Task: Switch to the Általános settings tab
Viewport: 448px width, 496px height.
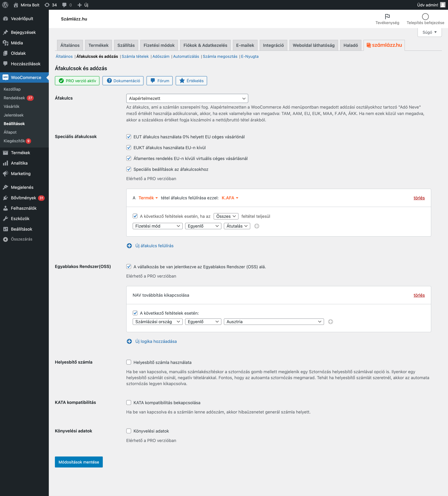Action: [x=70, y=45]
